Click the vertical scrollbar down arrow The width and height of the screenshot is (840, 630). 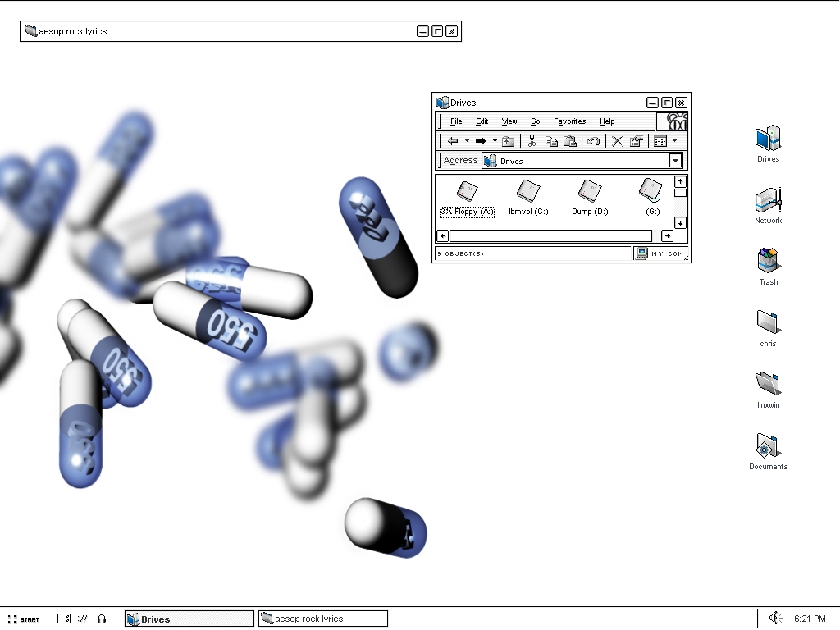[680, 223]
